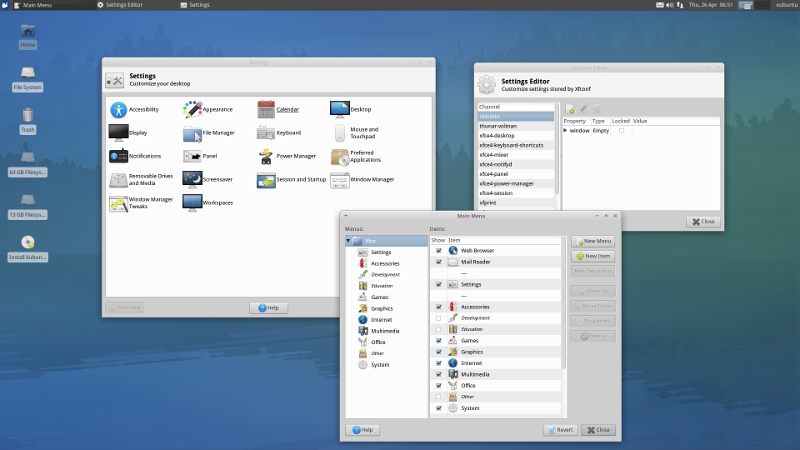
Task: Open the Main Menu in top panel
Action: (x=33, y=5)
